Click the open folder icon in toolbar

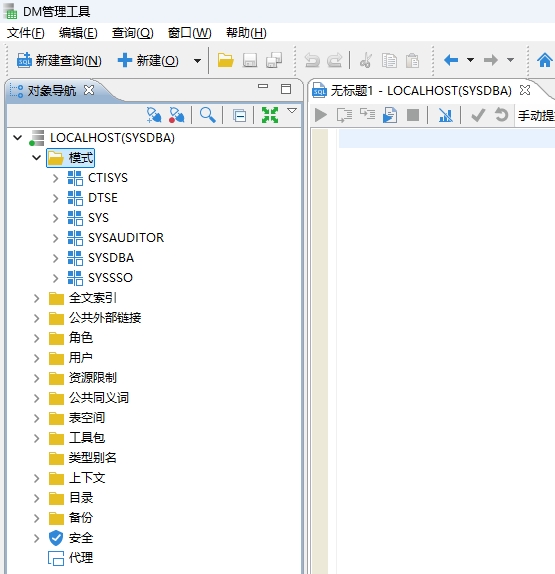(226, 60)
